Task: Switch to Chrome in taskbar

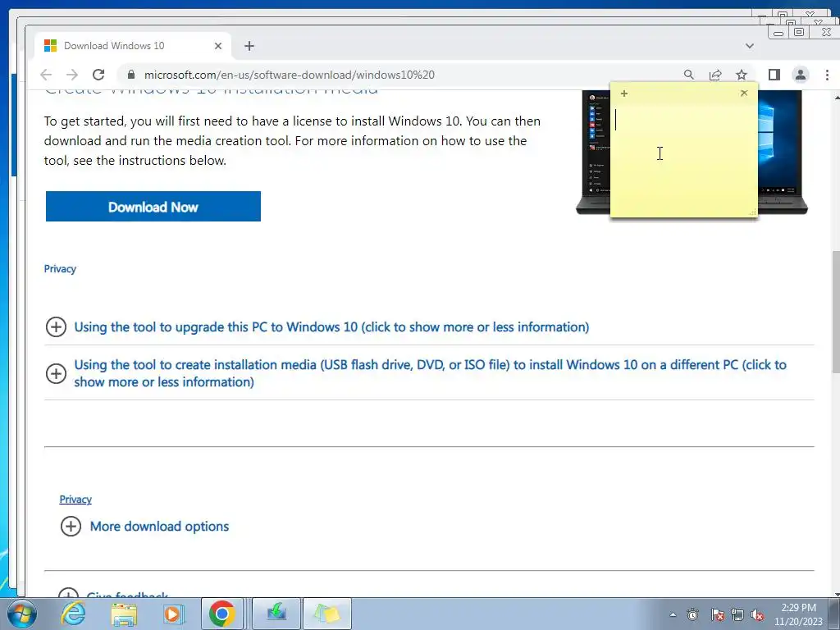Action: coord(222,614)
